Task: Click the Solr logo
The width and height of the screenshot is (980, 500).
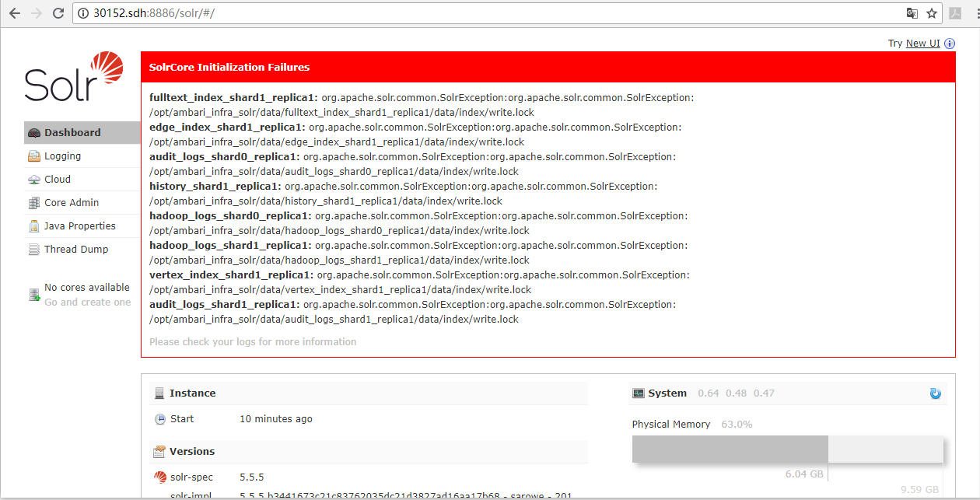Action: point(74,77)
